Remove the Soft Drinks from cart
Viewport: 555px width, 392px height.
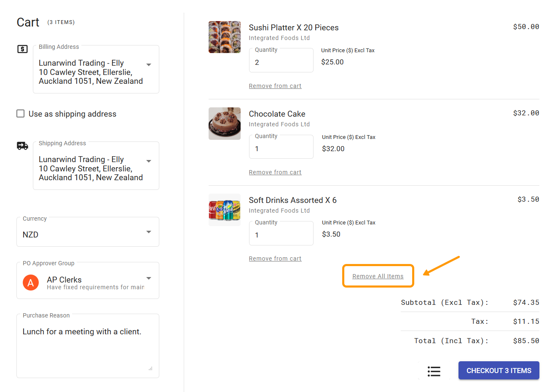coord(275,258)
